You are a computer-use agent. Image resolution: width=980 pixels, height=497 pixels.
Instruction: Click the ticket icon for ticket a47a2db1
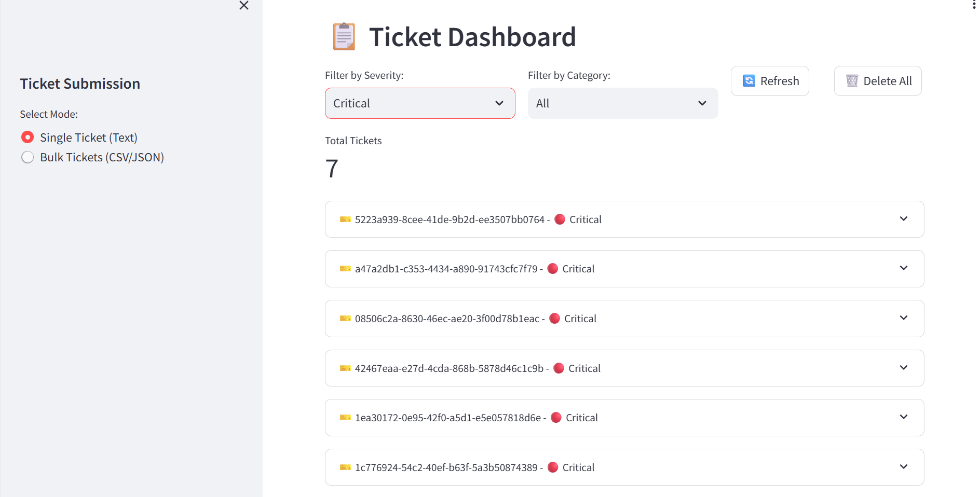345,269
